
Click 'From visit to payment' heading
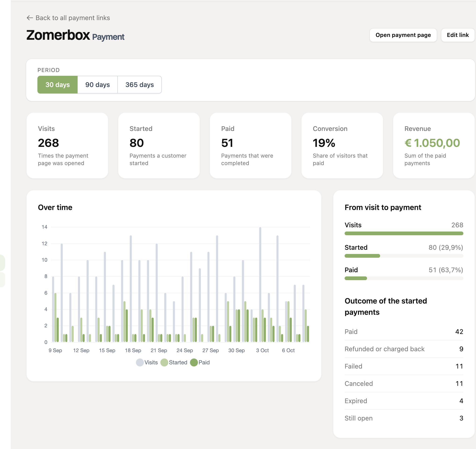[383, 207]
